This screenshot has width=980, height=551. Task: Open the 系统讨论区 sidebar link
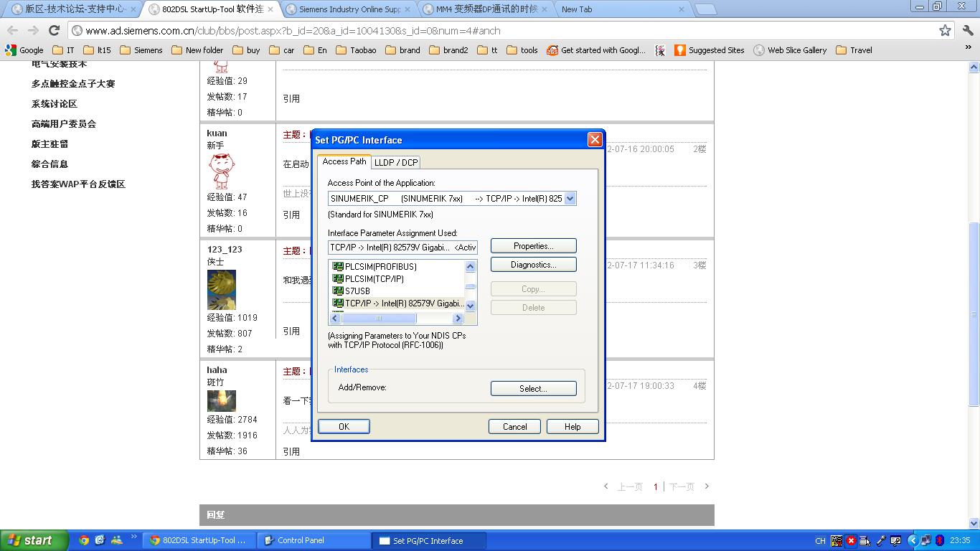pos(54,104)
